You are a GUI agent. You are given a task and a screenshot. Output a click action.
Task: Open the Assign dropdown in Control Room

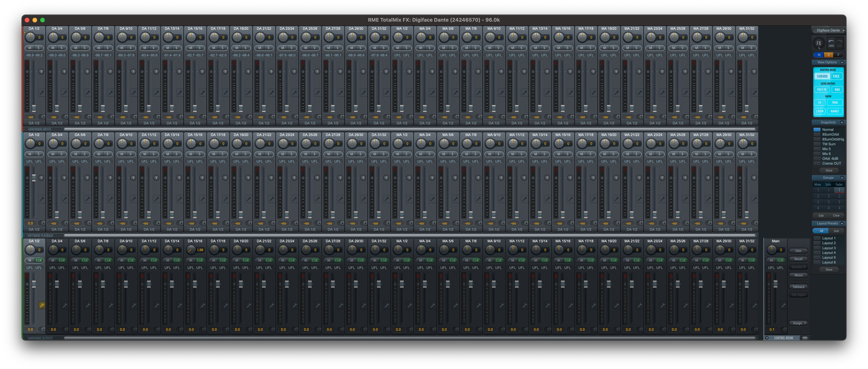coord(799,323)
